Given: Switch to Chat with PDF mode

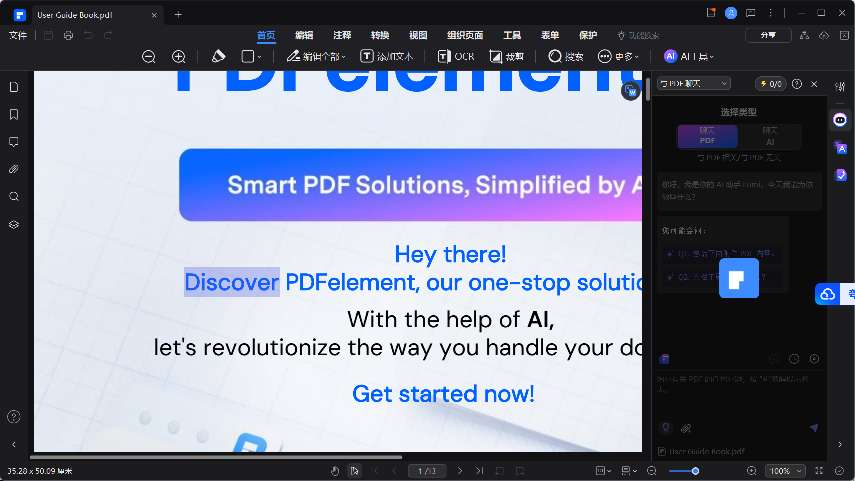Looking at the screenshot, I should (707, 136).
